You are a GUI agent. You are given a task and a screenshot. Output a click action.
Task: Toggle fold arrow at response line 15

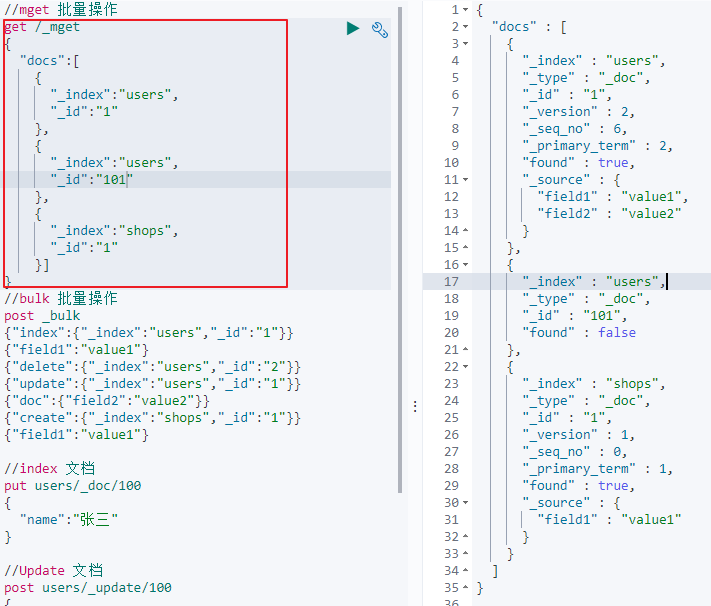point(466,248)
